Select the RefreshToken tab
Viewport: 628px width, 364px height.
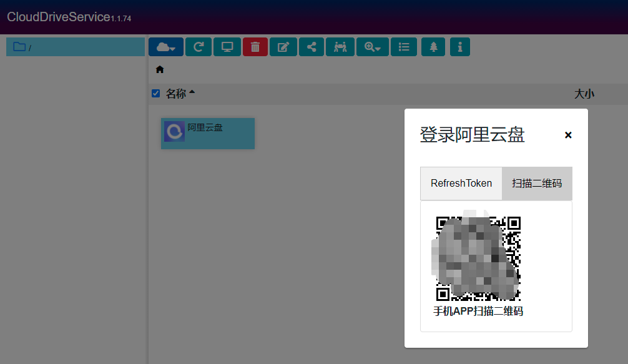[461, 183]
